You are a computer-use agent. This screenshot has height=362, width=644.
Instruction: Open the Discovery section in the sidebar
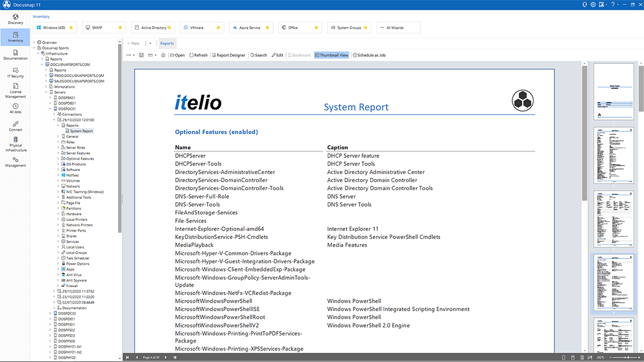pyautogui.click(x=15, y=20)
